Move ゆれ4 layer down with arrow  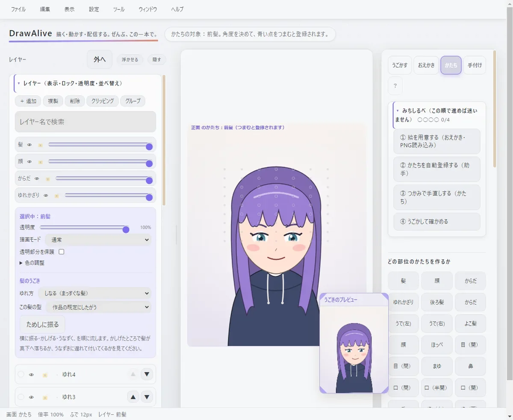[x=147, y=374]
